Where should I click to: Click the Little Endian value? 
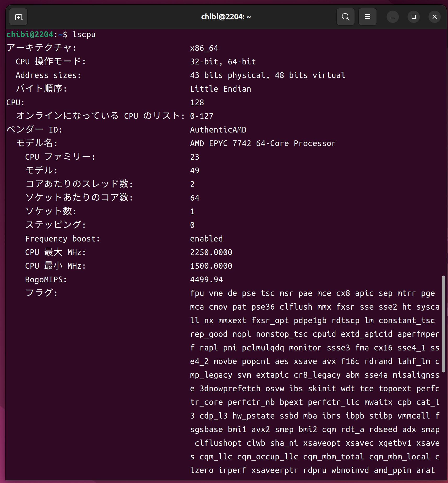click(220, 89)
